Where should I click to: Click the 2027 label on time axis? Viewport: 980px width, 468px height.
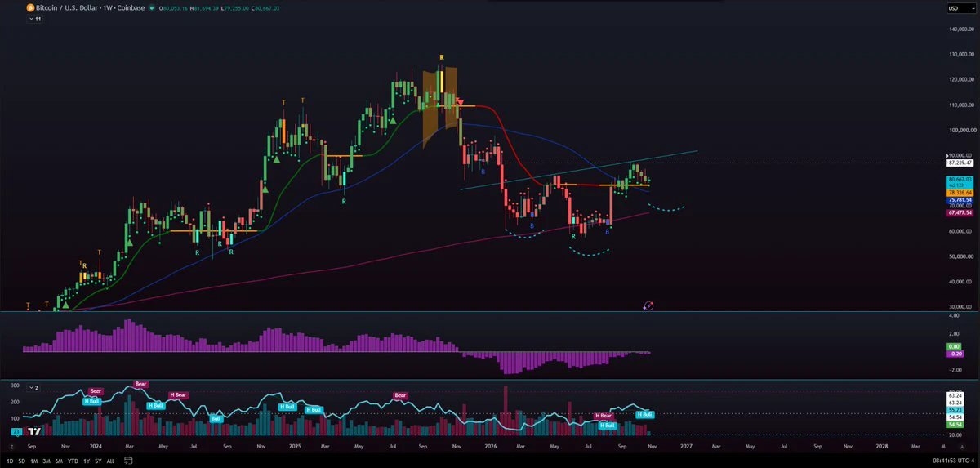click(685, 448)
